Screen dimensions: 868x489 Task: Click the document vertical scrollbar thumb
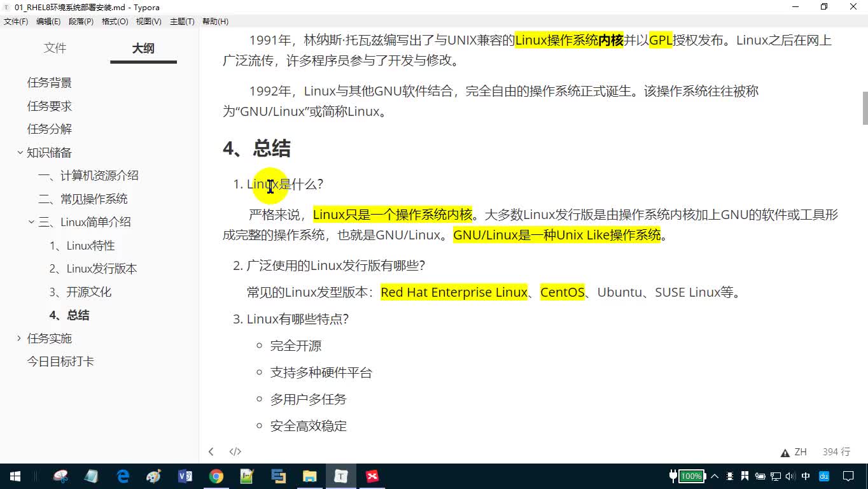865,109
